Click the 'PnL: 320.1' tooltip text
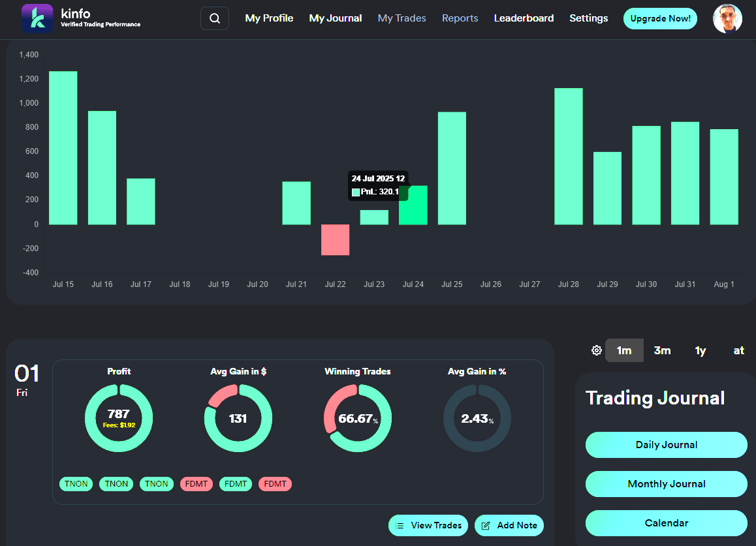Screen dimensions: 756x546 (380, 192)
